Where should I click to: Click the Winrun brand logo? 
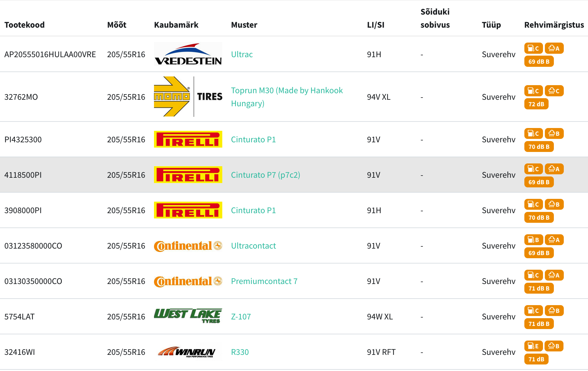187,352
